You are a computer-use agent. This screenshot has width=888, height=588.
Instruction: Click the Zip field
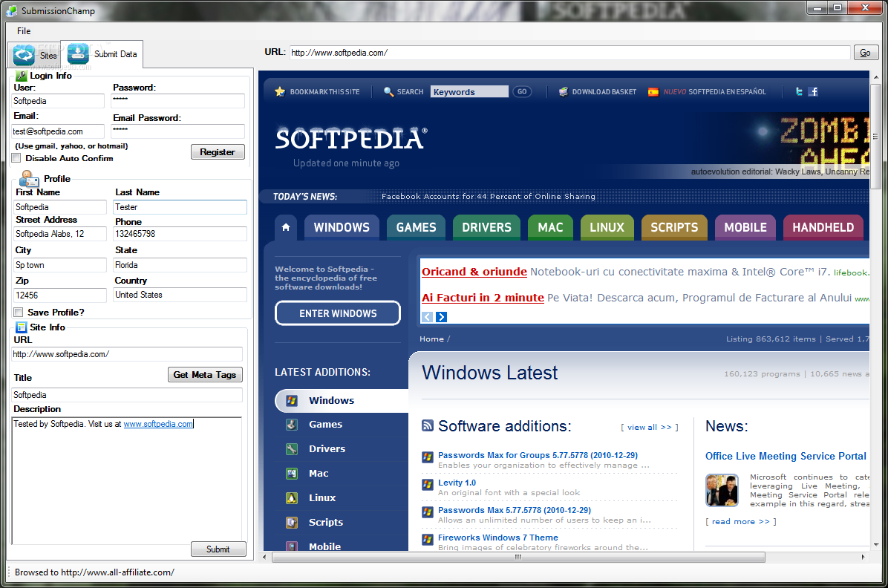click(60, 295)
